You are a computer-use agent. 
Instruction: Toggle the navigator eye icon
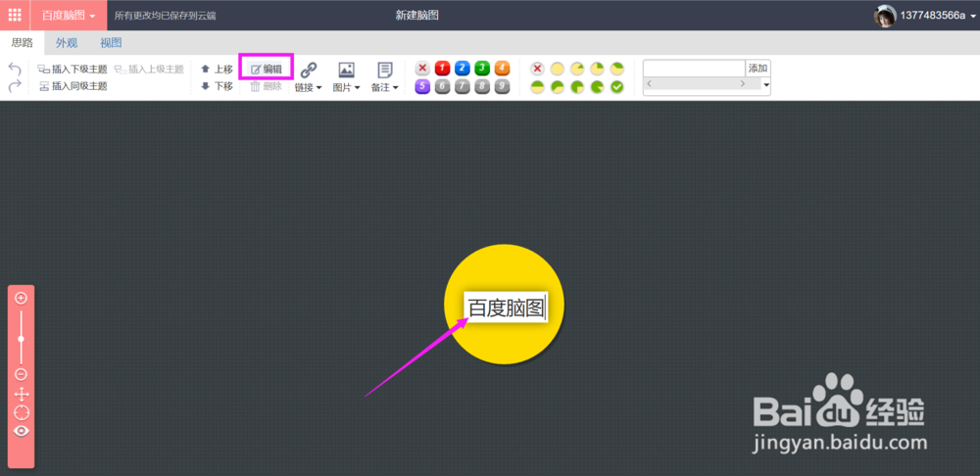pos(22,431)
